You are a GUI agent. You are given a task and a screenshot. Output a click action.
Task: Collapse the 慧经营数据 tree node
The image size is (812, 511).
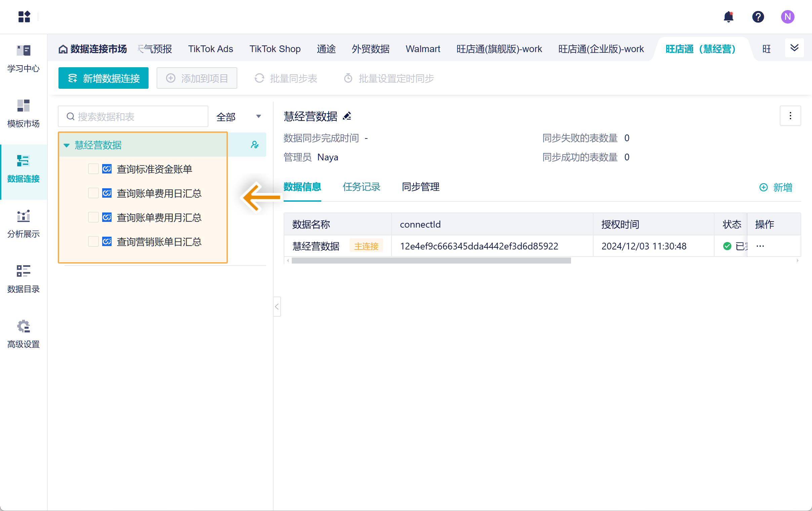pyautogui.click(x=67, y=145)
